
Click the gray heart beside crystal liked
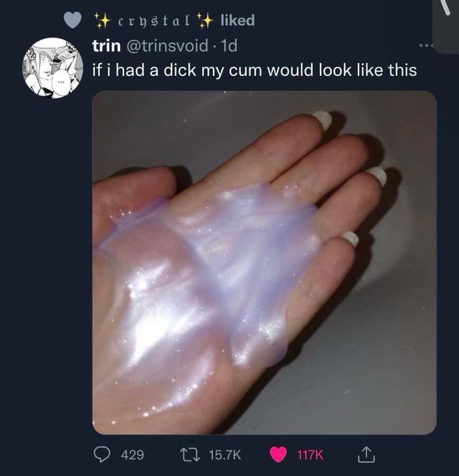coord(72,20)
